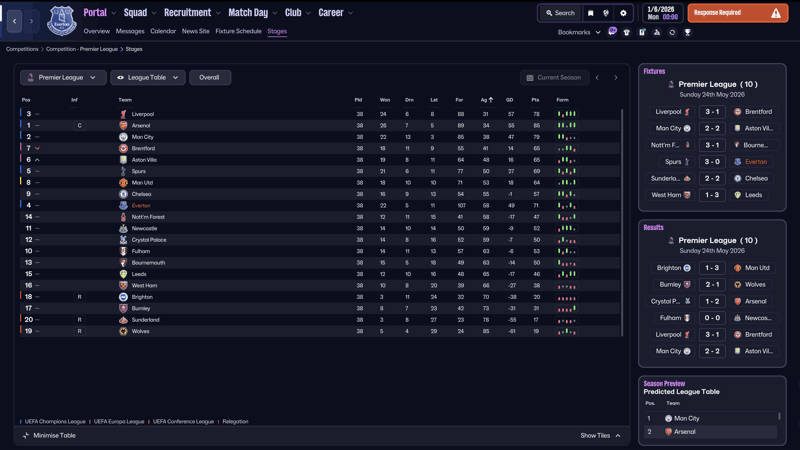
Task: Click the Current Season selector
Action: pos(554,78)
